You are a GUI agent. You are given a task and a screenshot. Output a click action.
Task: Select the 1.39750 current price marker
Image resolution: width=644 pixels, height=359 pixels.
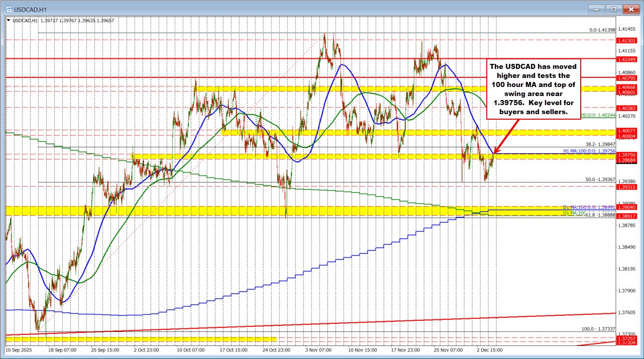tap(628, 154)
